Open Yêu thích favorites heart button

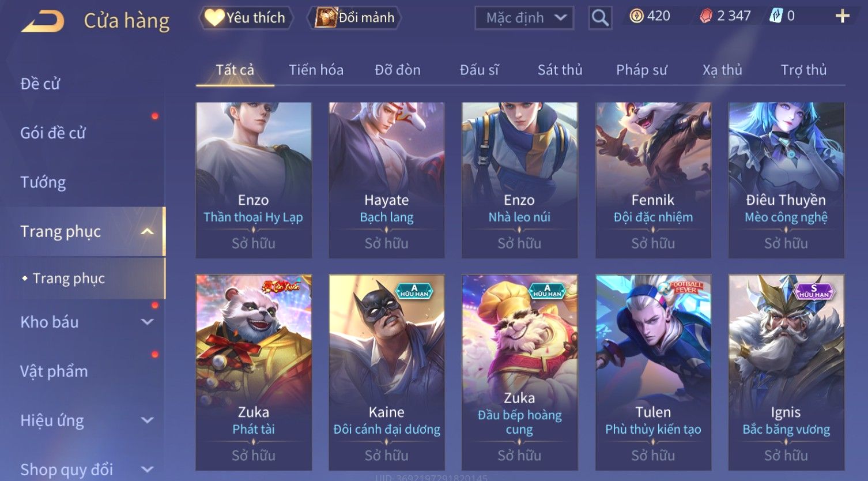[x=246, y=18]
